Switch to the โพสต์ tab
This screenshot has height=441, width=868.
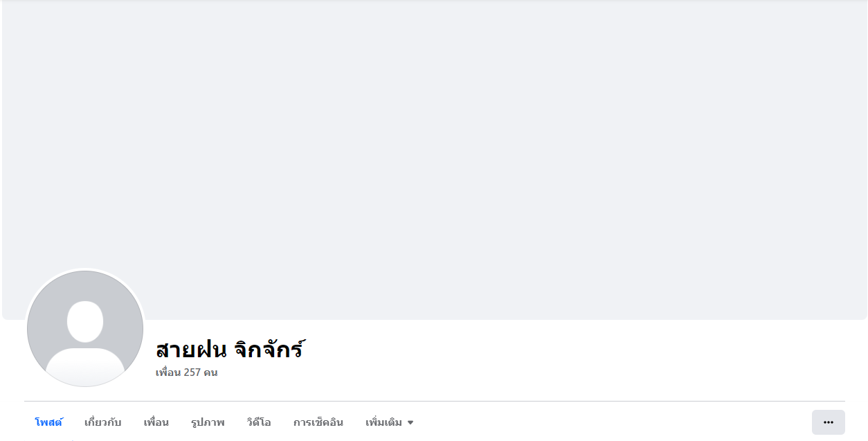[x=48, y=422]
